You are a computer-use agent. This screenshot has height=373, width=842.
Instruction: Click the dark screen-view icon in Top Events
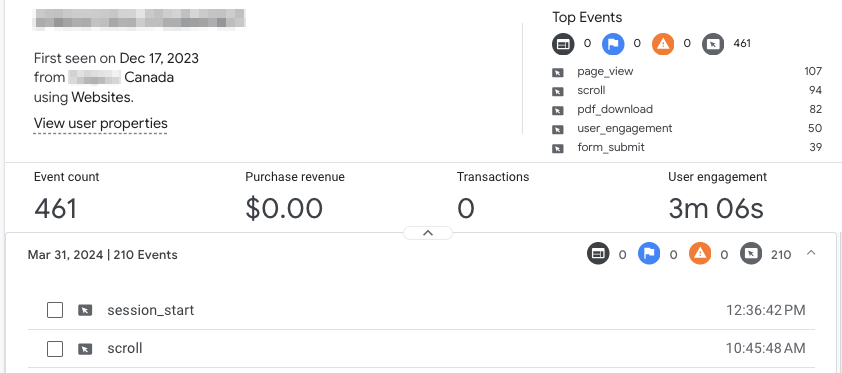(x=563, y=44)
